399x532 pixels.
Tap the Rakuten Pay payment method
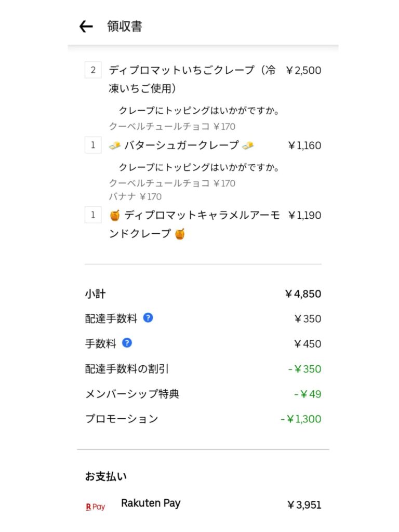[203, 504]
